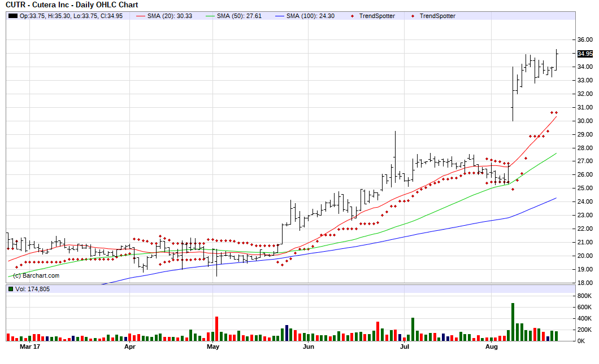The image size is (599, 364).
Task: Click the 23.00 price axis label
Action: click(x=585, y=215)
